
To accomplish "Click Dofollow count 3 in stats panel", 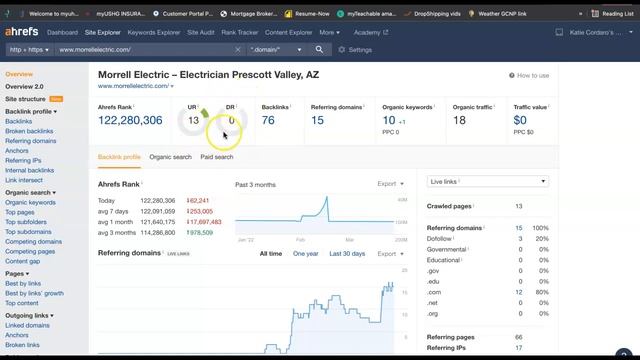I will click(x=520, y=239).
